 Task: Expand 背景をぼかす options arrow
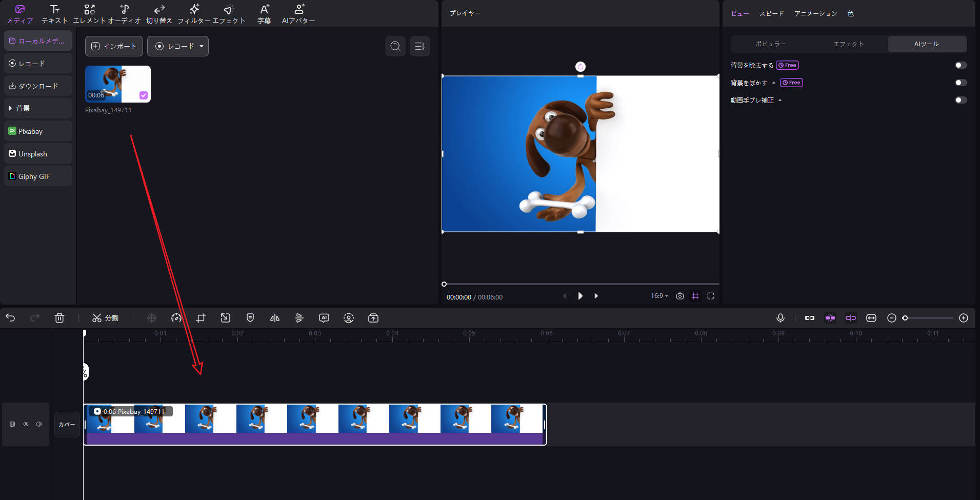click(774, 83)
